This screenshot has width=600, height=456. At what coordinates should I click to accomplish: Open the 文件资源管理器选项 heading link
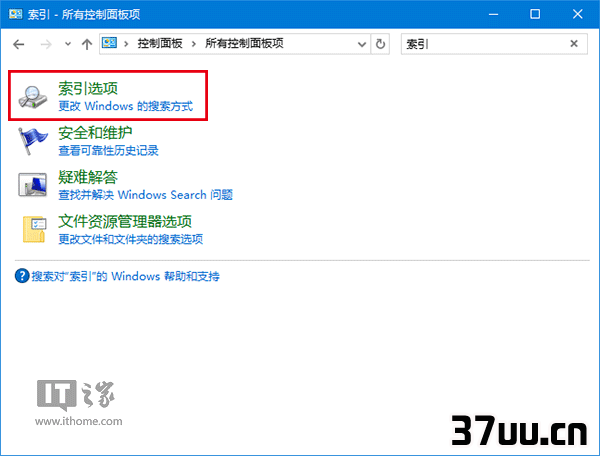125,221
